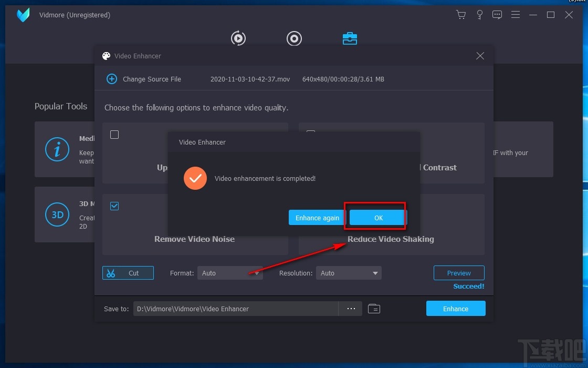Image resolution: width=588 pixels, height=368 pixels.
Task: Click the 640x480/00:00:28/3.61 MB info text
Action: coord(343,79)
